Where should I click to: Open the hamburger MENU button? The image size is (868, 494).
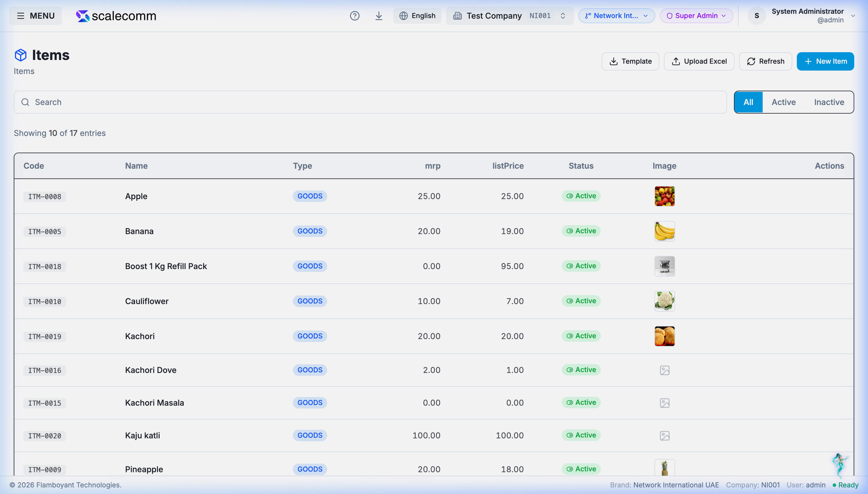(x=35, y=15)
